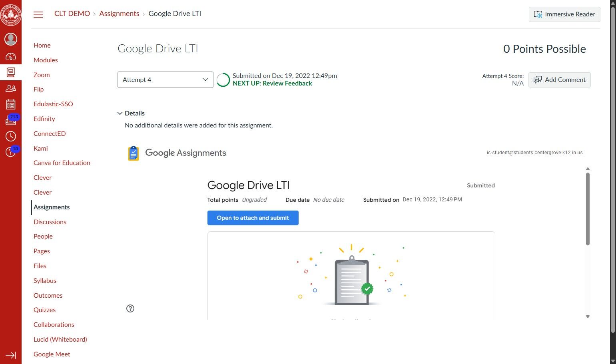Image resolution: width=616 pixels, height=364 pixels.
Task: Open the Account profile icon
Action: point(11,39)
